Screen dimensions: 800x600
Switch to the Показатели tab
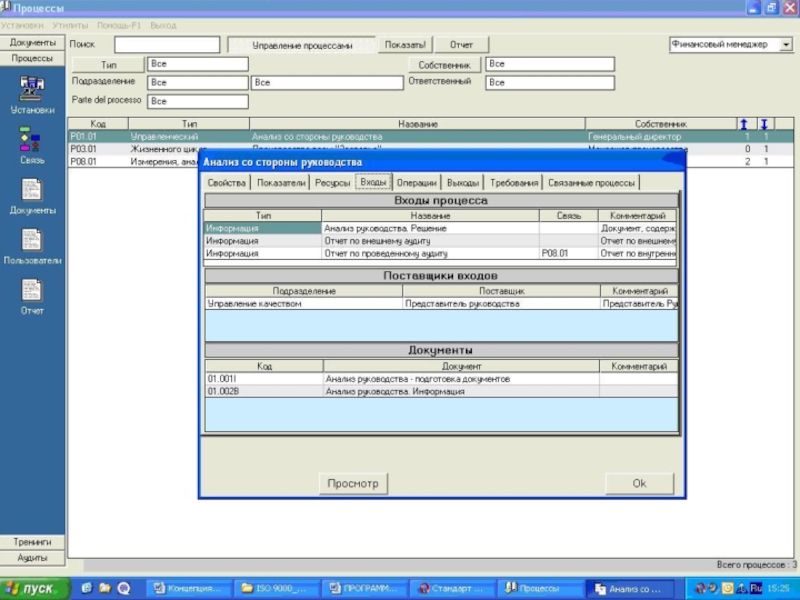(x=280, y=183)
